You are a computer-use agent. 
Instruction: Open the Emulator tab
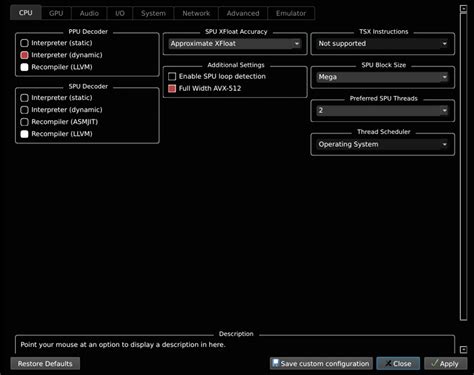tap(291, 13)
